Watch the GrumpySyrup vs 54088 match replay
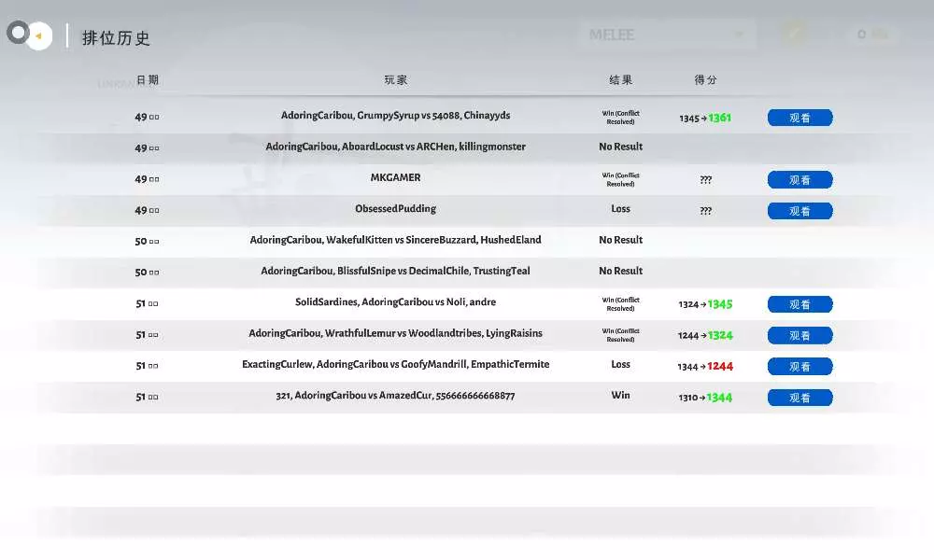This screenshot has width=934, height=560. 800,118
